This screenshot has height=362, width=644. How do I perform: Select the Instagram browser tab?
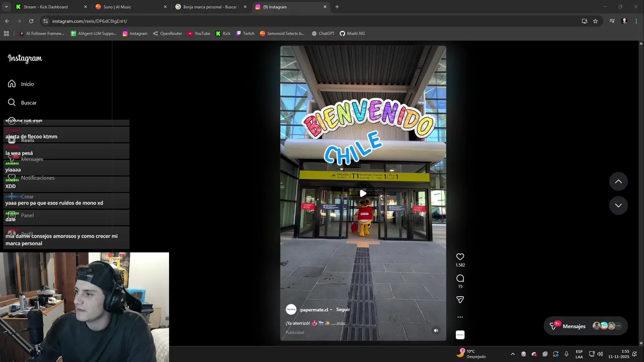(291, 7)
